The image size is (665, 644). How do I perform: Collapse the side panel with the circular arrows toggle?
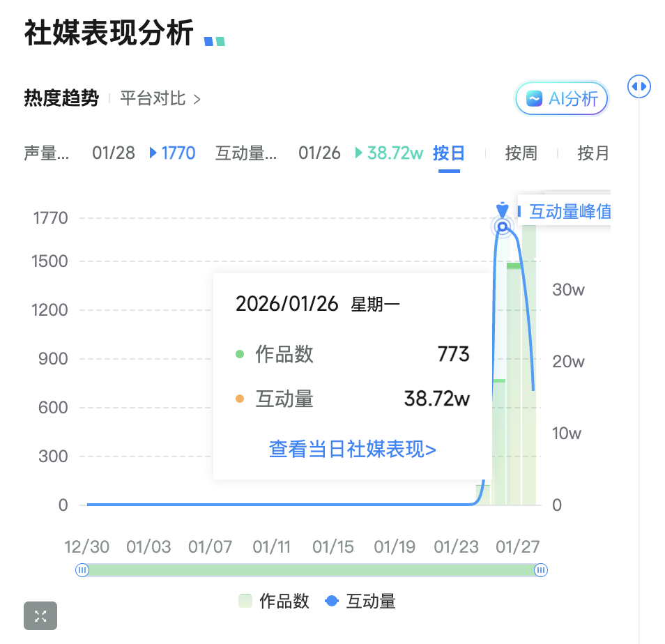639,86
